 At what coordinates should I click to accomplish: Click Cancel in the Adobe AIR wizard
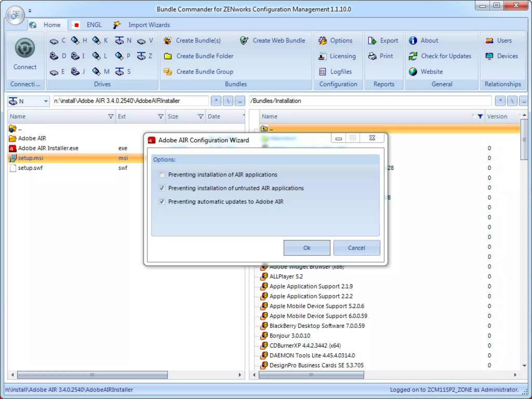tap(357, 248)
